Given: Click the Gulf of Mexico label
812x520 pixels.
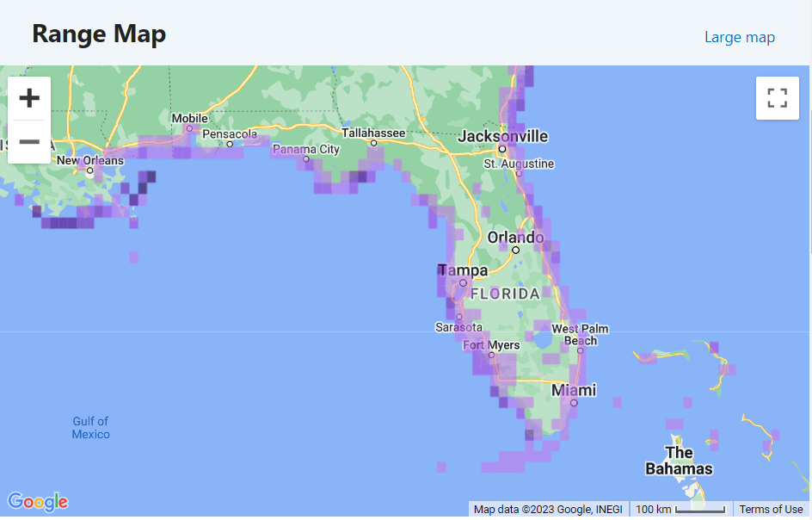Looking at the screenshot, I should [90, 428].
